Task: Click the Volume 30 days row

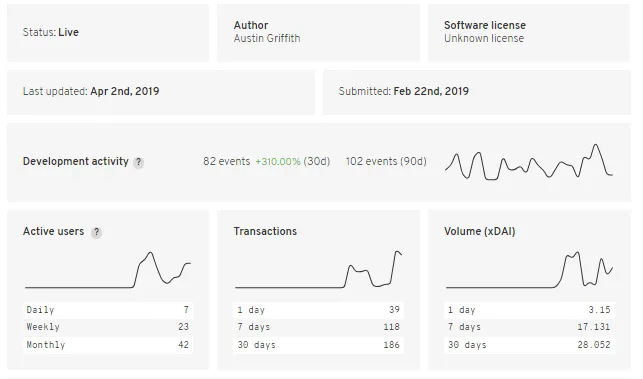Action: point(529,345)
